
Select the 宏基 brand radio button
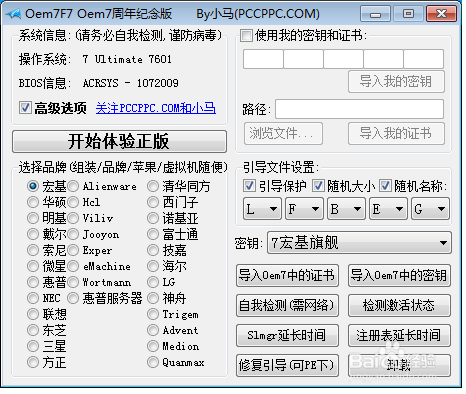(33, 186)
